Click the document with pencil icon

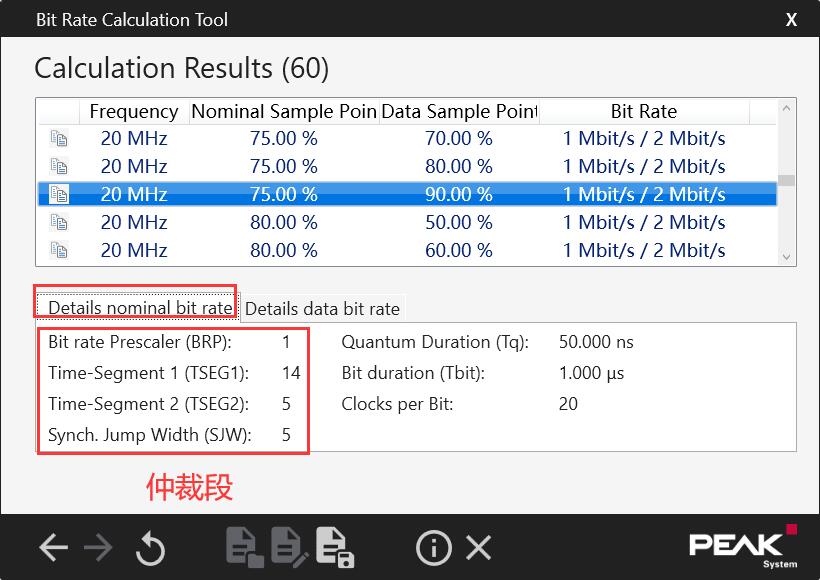click(288, 547)
